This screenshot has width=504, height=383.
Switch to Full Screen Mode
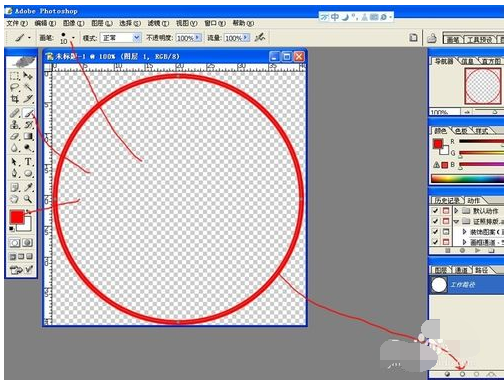click(x=29, y=257)
